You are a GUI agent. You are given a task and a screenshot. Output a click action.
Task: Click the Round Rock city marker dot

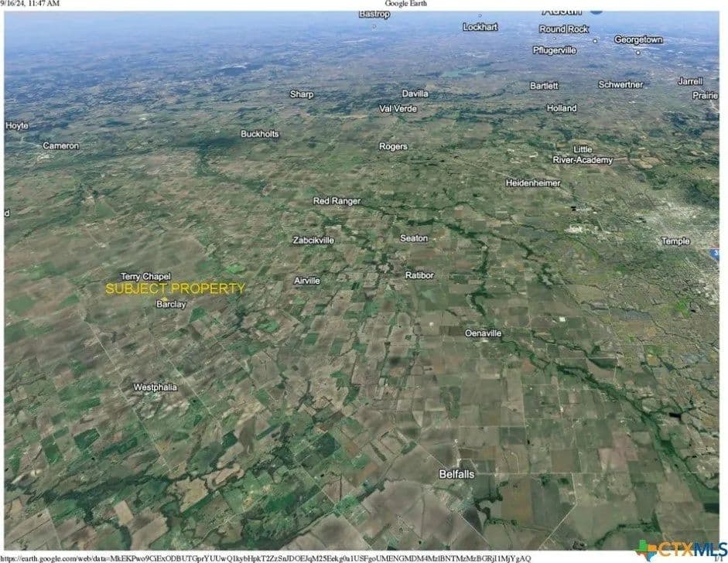click(595, 40)
